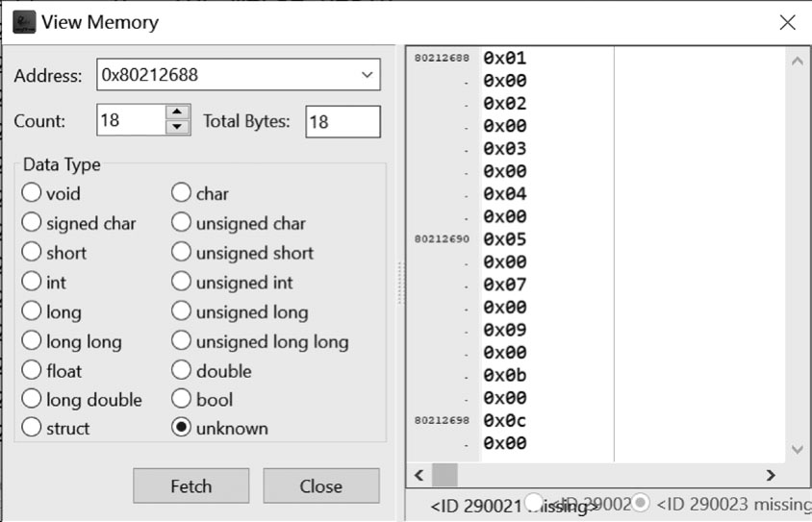Select the void data type
Screen dimensions: 812x522
point(32,193)
